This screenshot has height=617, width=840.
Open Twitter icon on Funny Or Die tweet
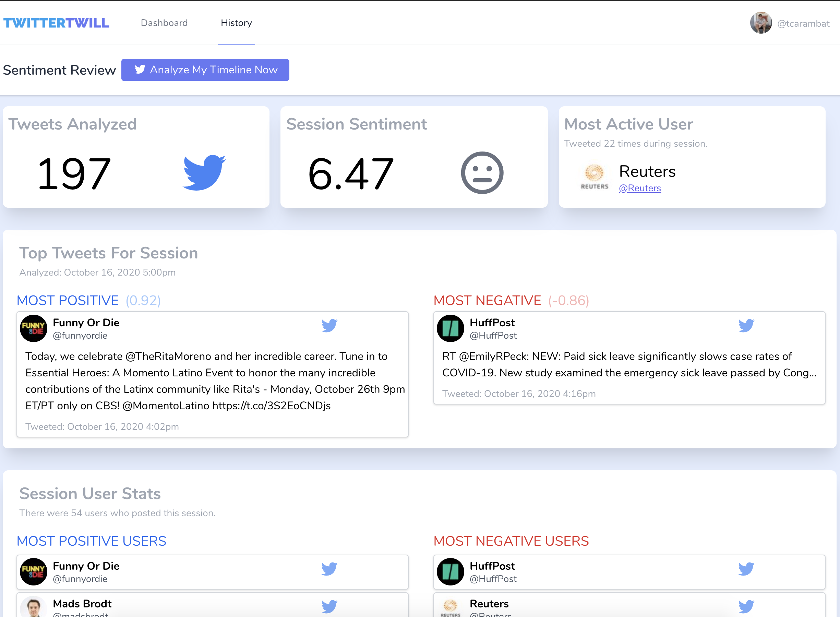[329, 325]
